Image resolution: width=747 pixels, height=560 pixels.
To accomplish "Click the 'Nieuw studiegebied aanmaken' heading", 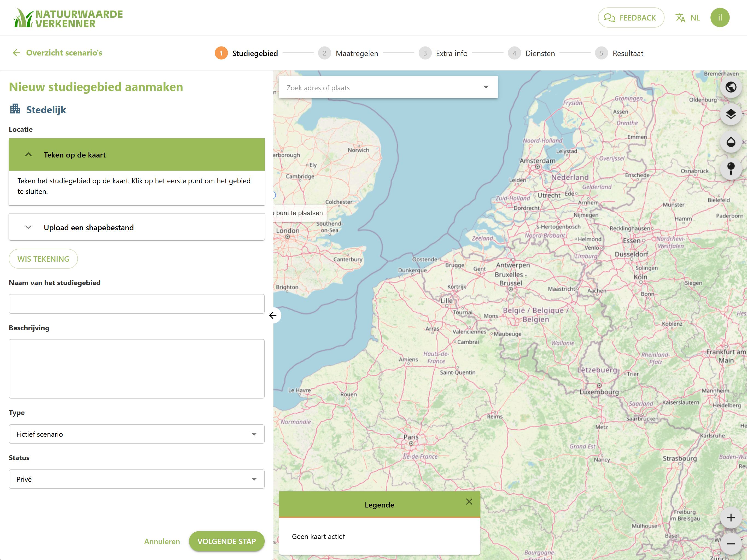I will (x=96, y=87).
